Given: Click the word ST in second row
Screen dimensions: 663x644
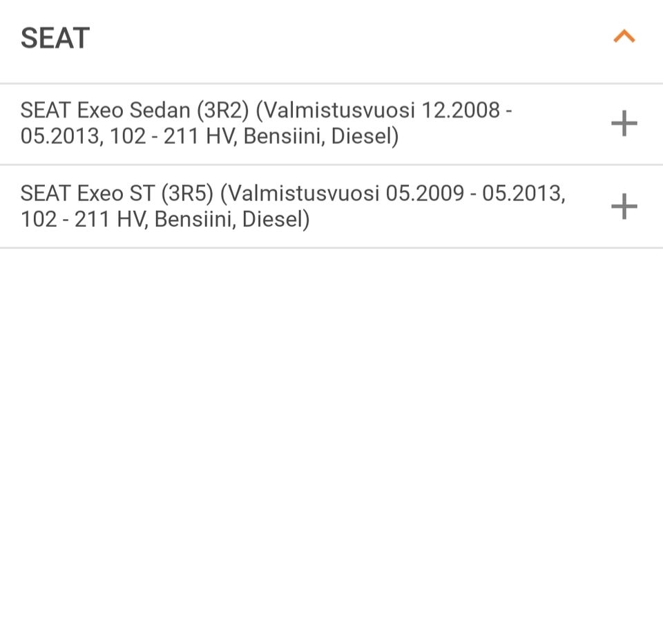Looking at the screenshot, I should (x=142, y=193).
